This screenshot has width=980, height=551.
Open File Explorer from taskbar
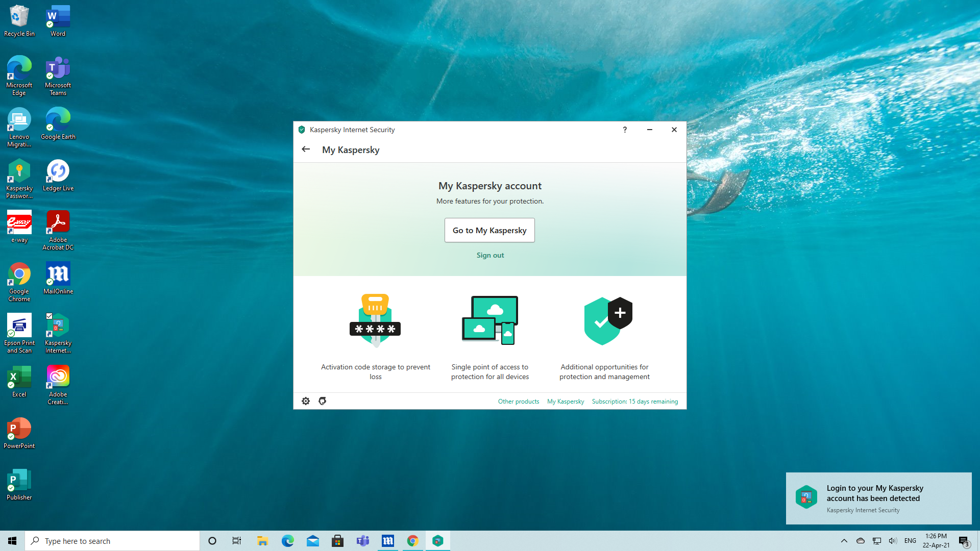(x=262, y=541)
